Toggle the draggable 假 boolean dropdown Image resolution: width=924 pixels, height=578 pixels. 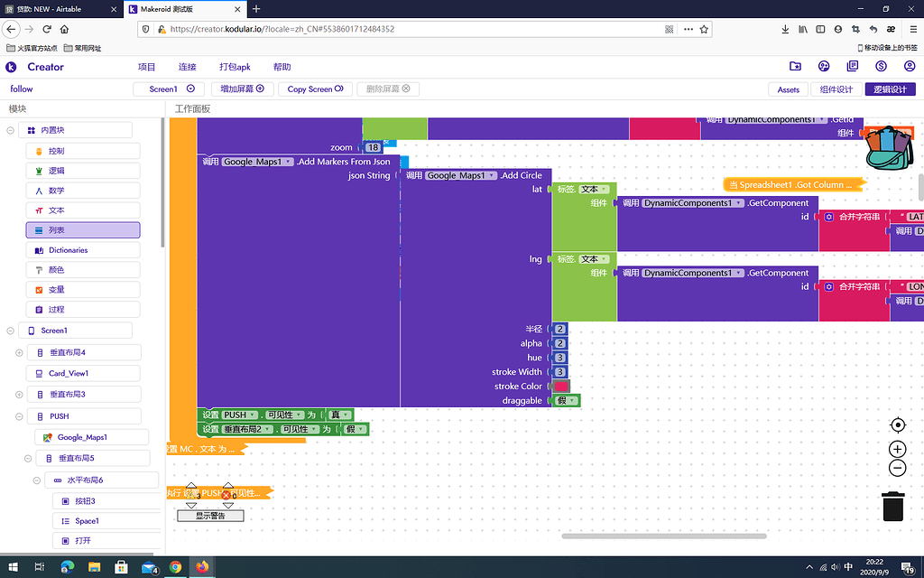(x=567, y=400)
